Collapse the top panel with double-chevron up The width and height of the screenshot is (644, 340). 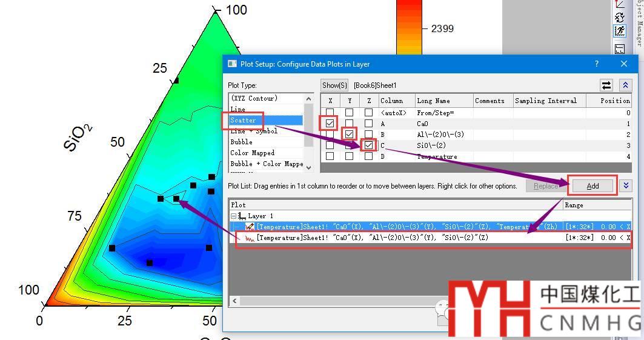[625, 85]
